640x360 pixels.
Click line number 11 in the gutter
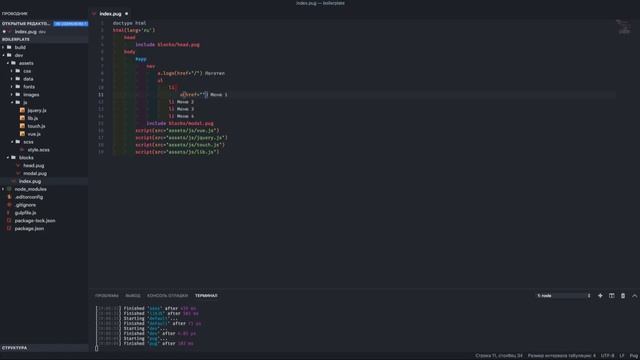(x=100, y=94)
